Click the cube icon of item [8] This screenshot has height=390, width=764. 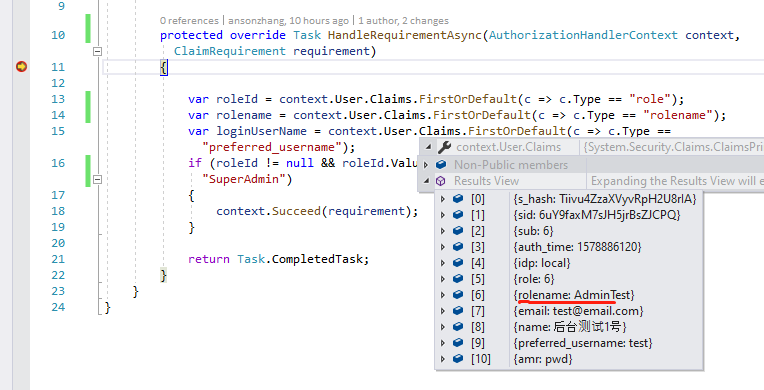click(x=458, y=327)
